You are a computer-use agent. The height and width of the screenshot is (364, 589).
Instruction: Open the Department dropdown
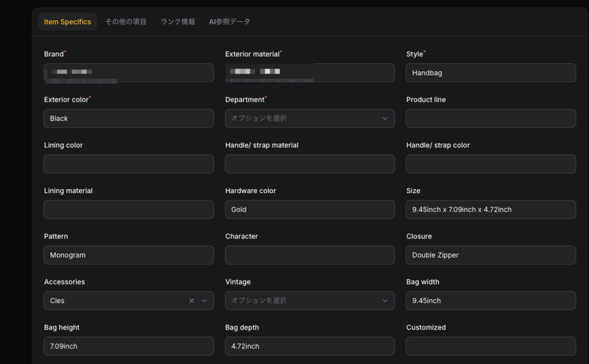309,118
